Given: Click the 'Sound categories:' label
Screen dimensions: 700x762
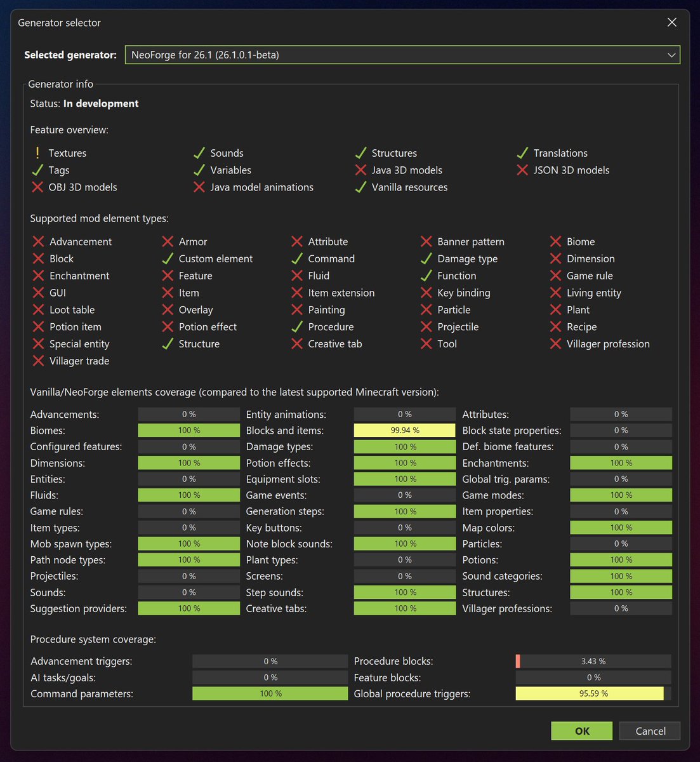Looking at the screenshot, I should [502, 576].
